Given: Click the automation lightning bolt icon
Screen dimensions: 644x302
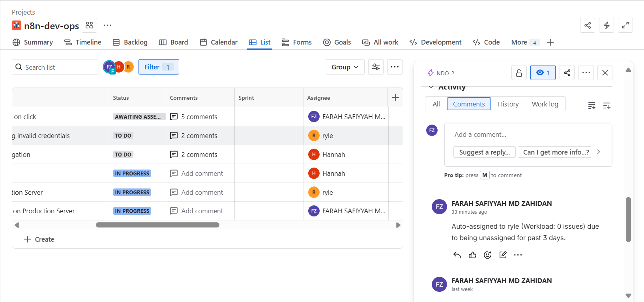Looking at the screenshot, I should click(x=607, y=25).
